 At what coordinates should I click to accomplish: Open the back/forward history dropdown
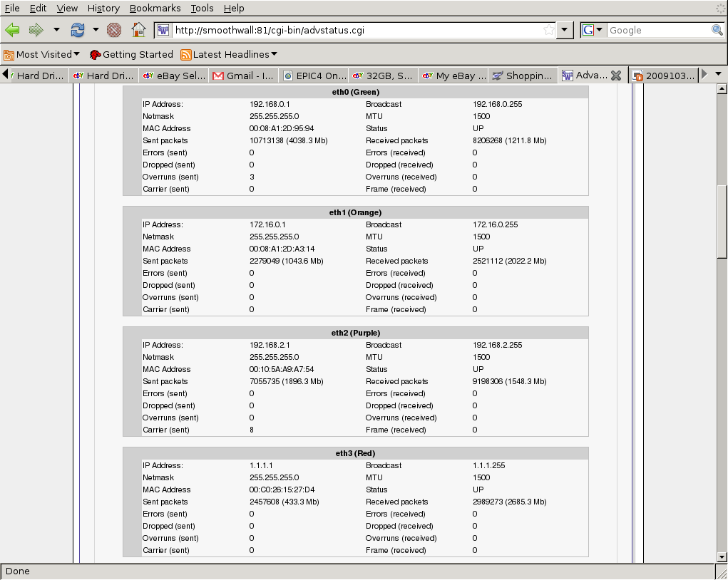[56, 30]
